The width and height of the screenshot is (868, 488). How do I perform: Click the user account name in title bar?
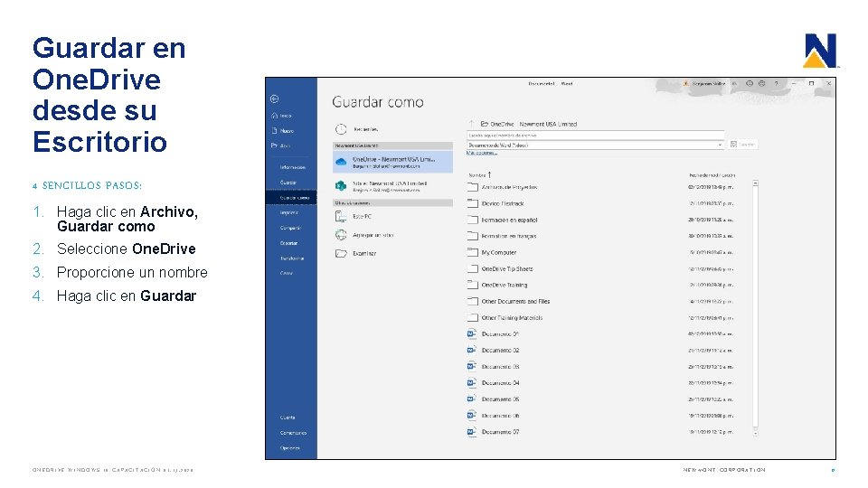(708, 83)
